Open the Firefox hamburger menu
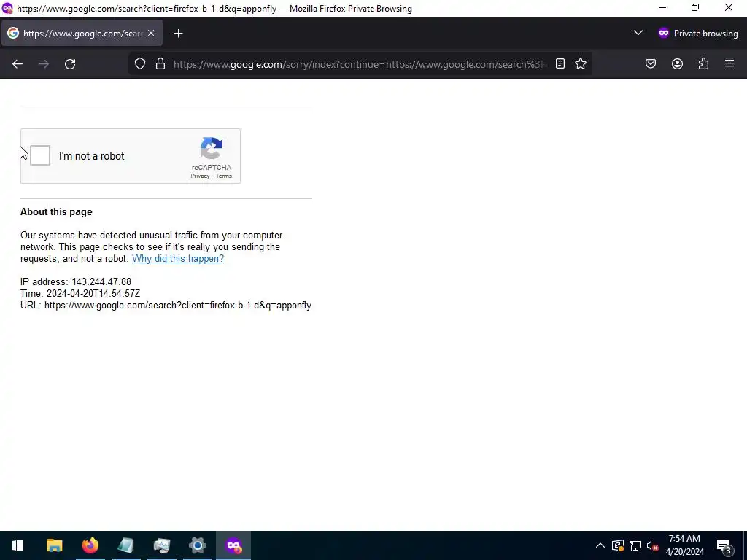The width and height of the screenshot is (747, 560). [729, 64]
